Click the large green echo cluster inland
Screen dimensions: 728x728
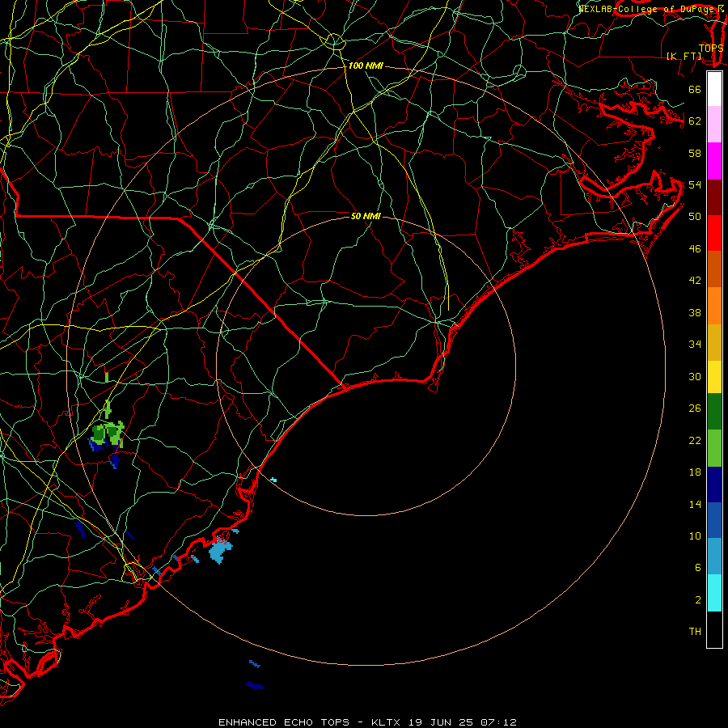(x=108, y=434)
